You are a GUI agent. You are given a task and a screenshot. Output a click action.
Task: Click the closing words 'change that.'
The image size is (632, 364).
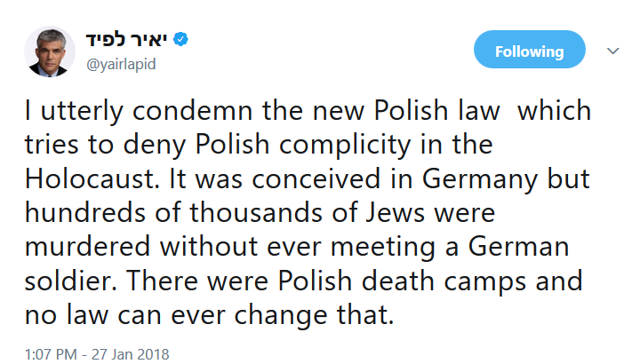pos(314,315)
